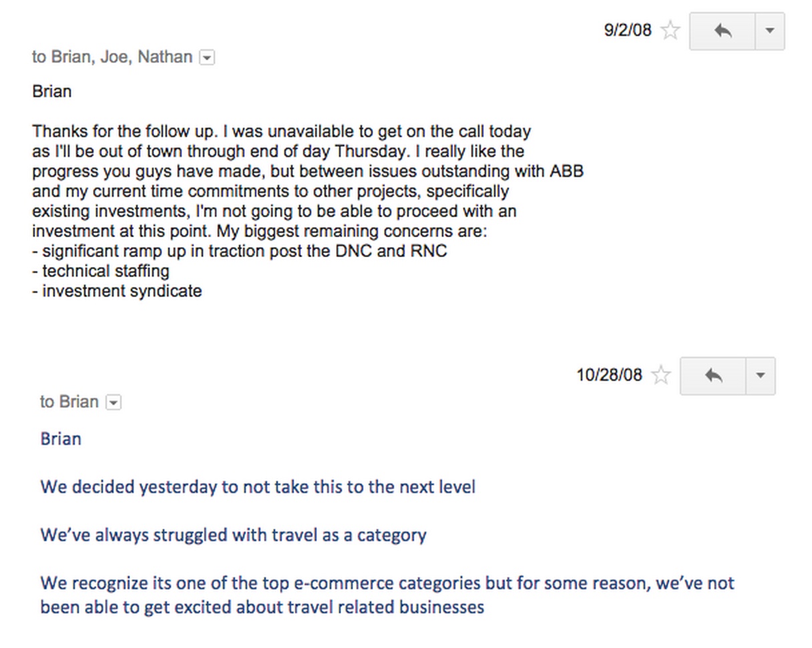812x648 pixels.
Task: Click the 'Brian' greeting in the first email
Action: [51, 92]
